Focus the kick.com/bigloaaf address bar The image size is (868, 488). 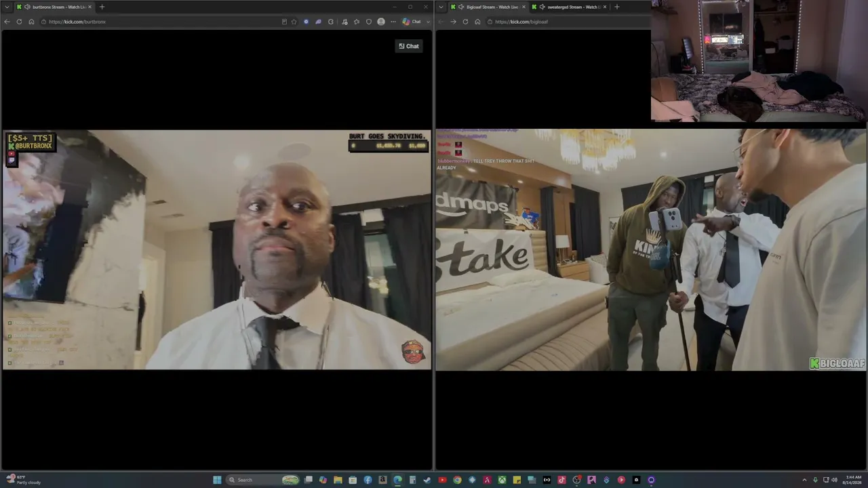pos(568,22)
